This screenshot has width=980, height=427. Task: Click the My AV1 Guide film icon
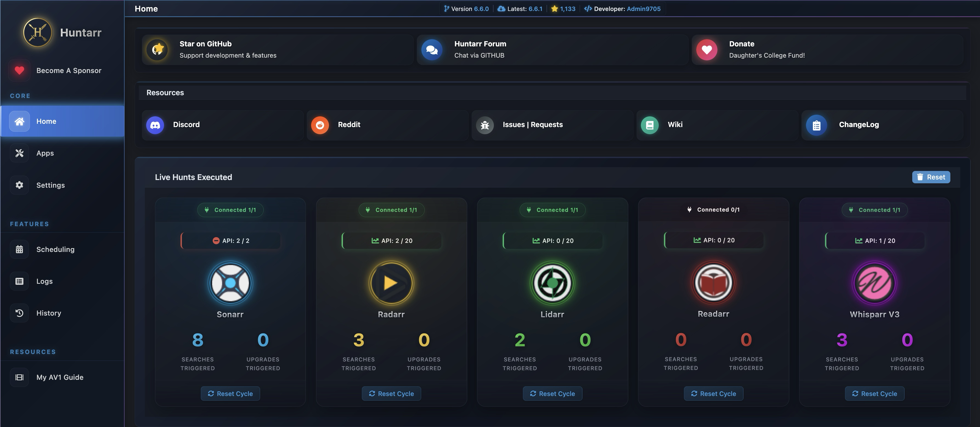(19, 377)
